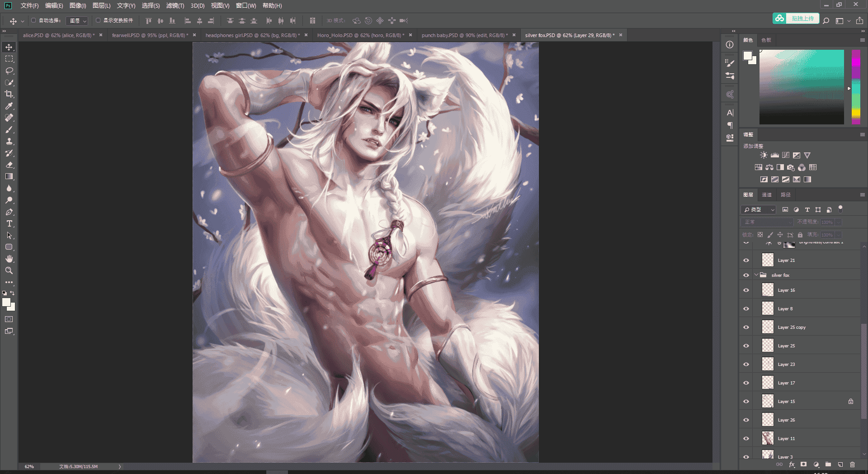Pick a color in the color field
The image size is (868, 474).
802,87
